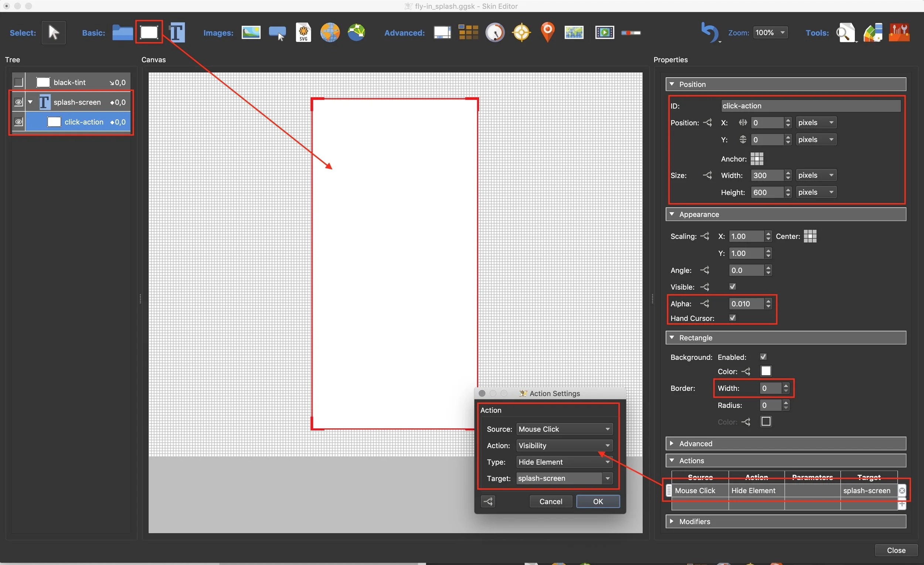This screenshot has width=924, height=565.
Task: Click the Undo arrow
Action: pos(709,33)
